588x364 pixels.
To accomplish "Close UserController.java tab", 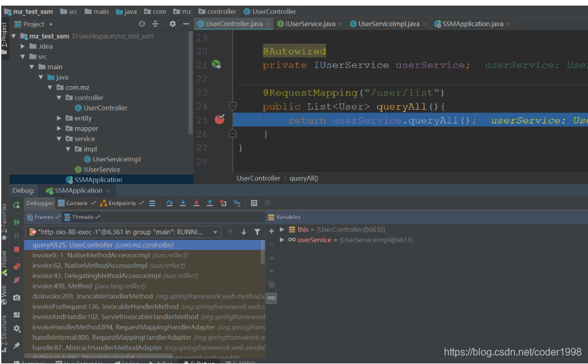I will coord(267,24).
